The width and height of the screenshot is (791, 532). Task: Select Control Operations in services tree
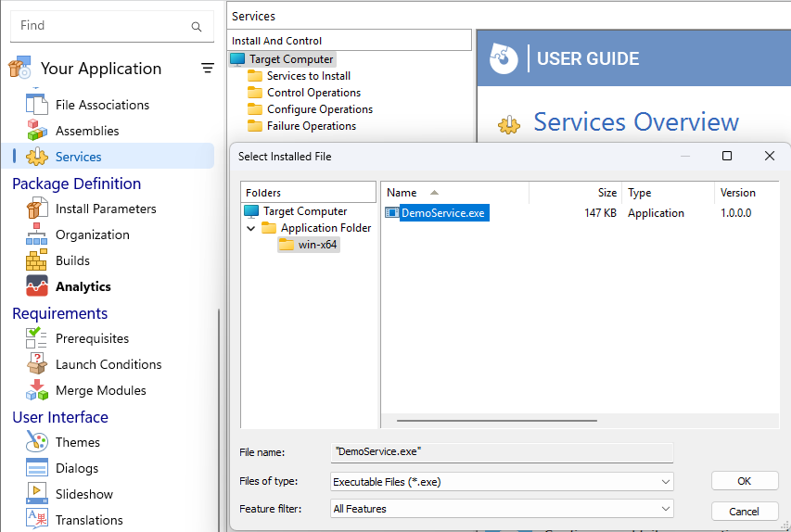(x=313, y=93)
